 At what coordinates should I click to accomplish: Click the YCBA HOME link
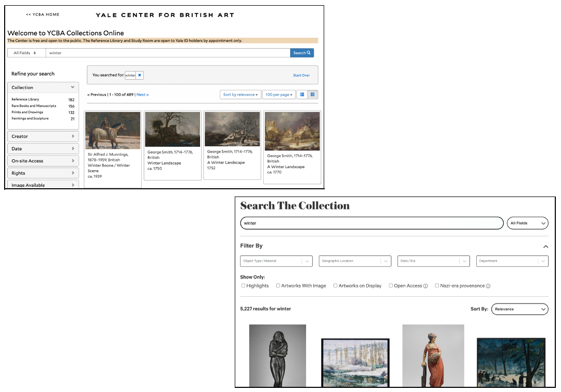(x=42, y=14)
